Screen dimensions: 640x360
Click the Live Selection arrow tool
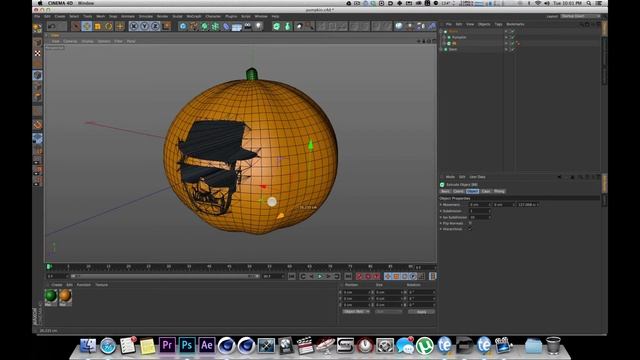coord(76,26)
